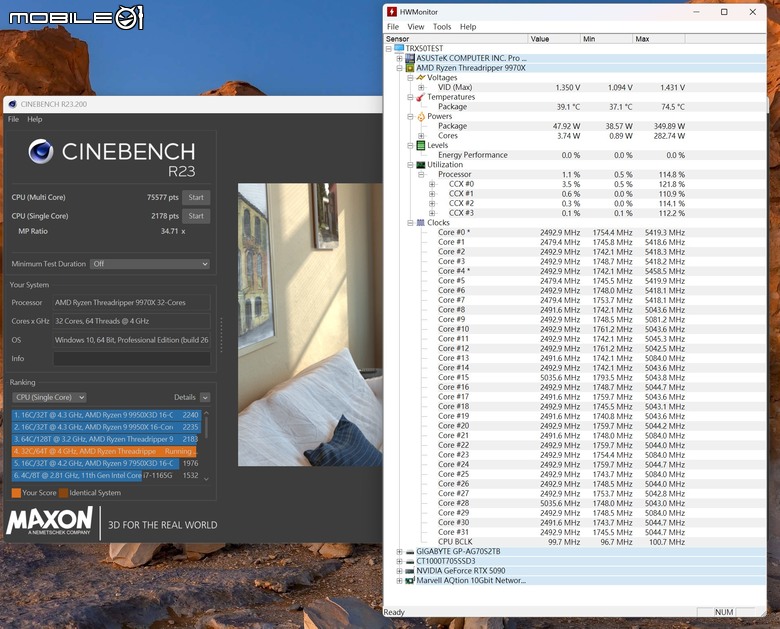This screenshot has width=780, height=629.
Task: Click the Temperatures thermometer icon
Action: coord(421,97)
